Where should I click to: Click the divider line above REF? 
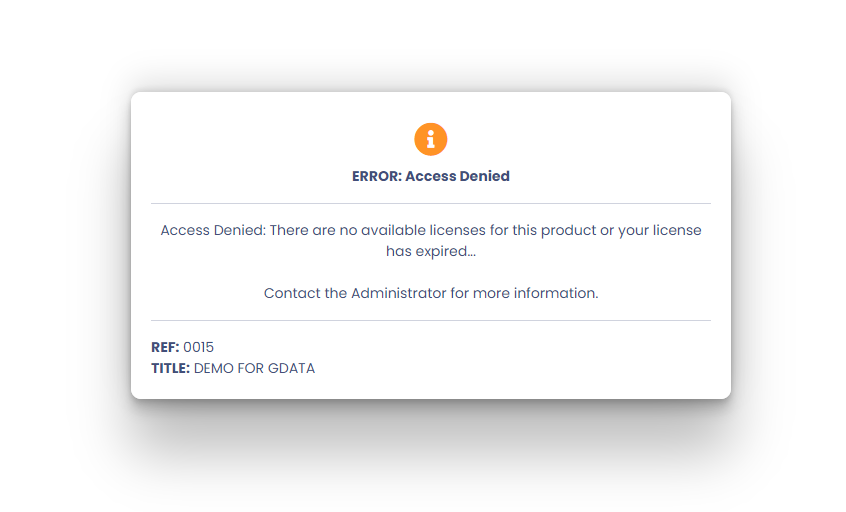(431, 320)
